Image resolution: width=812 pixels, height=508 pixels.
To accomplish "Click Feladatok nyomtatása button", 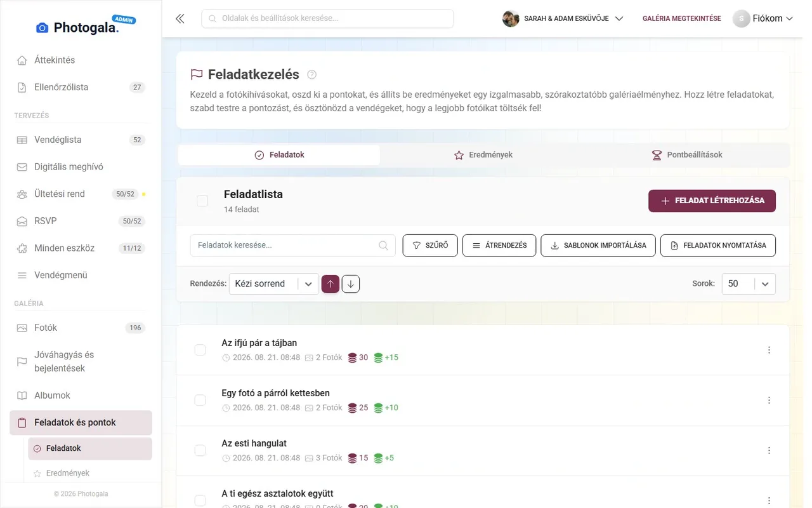I will 718,246.
